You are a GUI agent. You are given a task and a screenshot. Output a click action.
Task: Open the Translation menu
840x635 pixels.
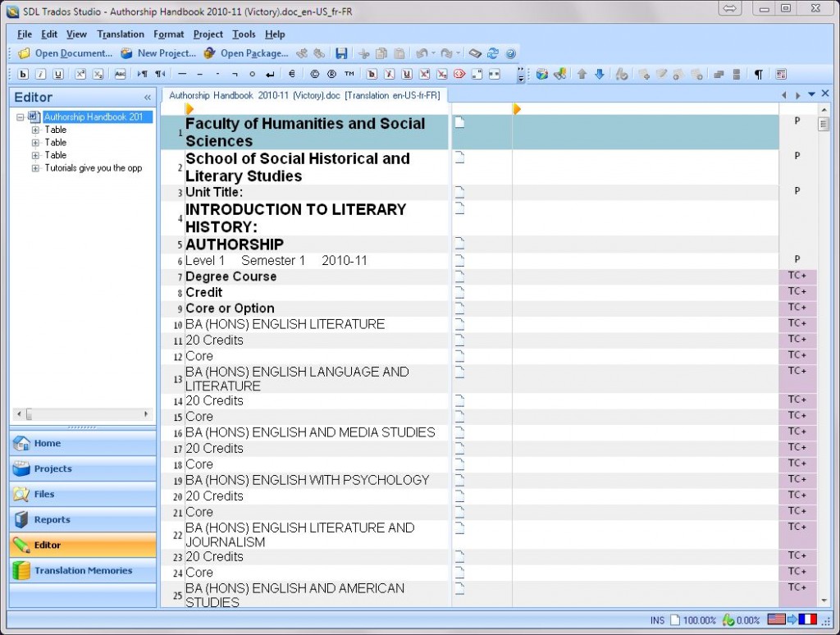click(x=121, y=34)
